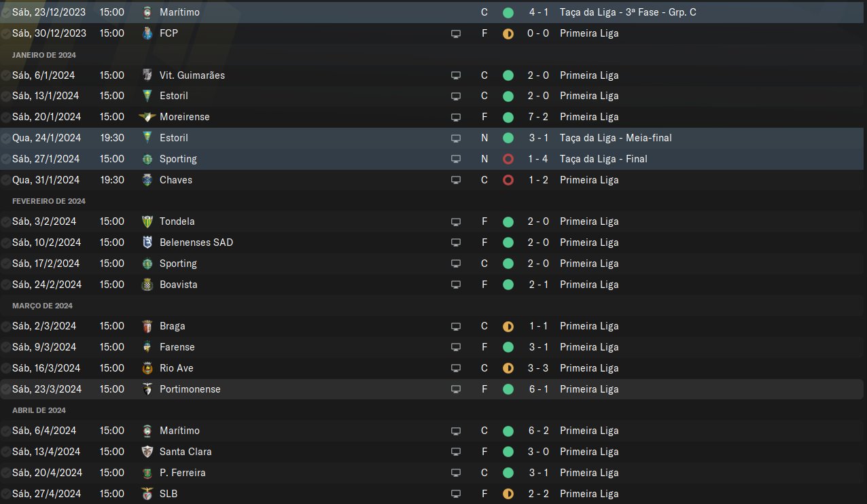Click TV icon on Taça da Liga Final row
Image resolution: width=867 pixels, height=504 pixels.
(x=456, y=159)
